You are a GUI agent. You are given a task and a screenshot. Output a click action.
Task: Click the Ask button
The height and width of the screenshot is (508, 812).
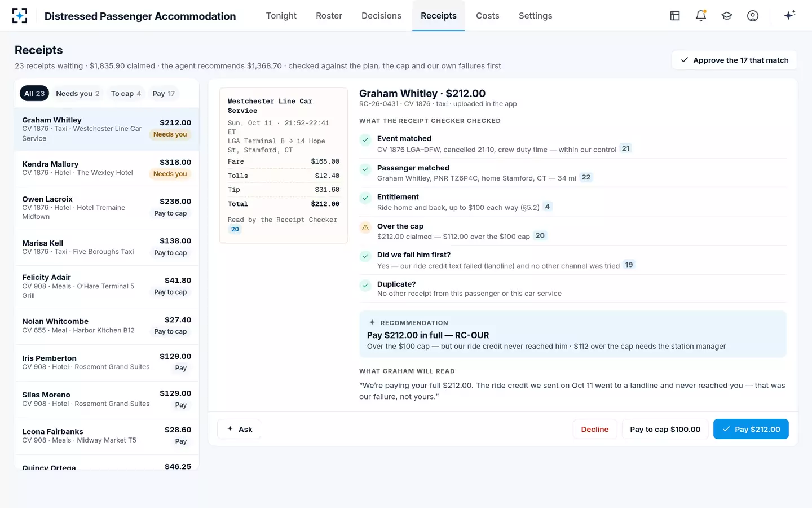click(x=239, y=430)
